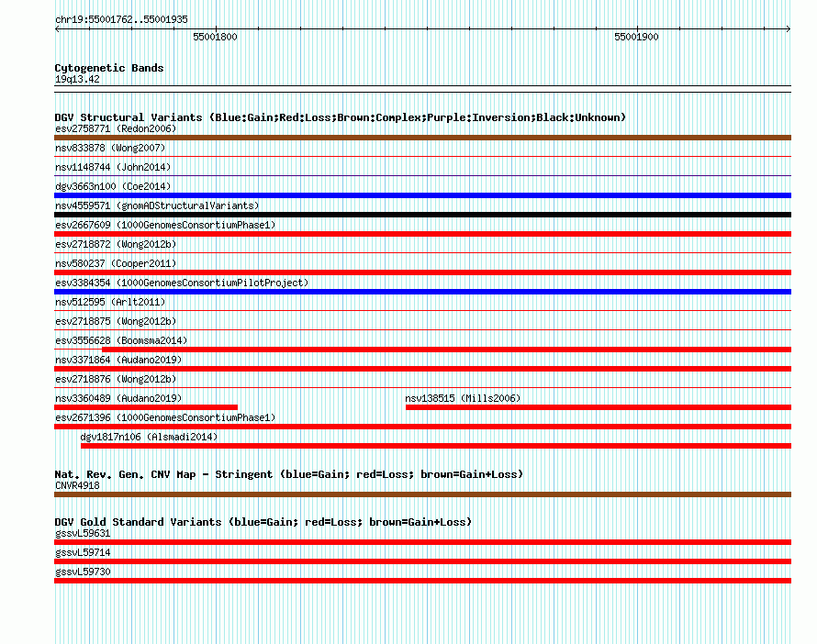Viewport: 817px width, 644px height.
Task: Click the left arrow on the ruler
Action: 57,29
